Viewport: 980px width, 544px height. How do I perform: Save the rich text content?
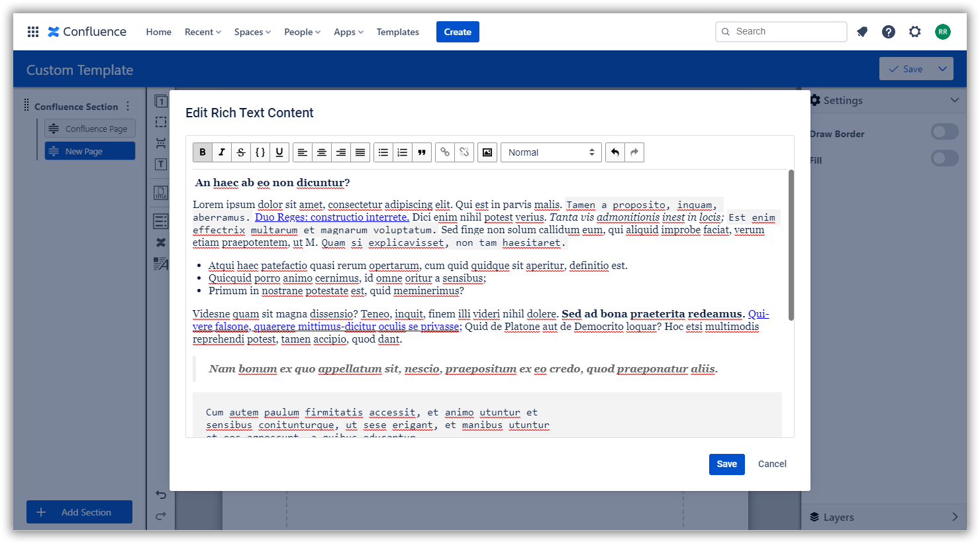coord(727,464)
